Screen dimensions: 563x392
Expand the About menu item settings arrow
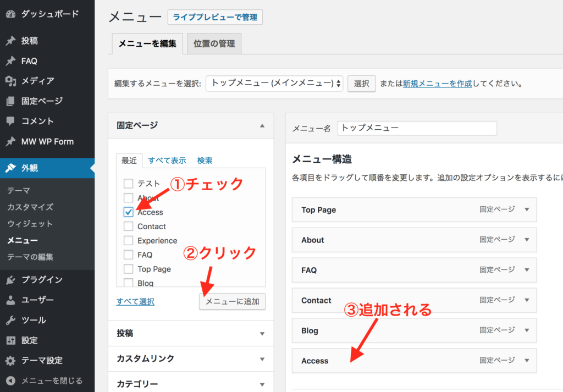click(x=527, y=240)
